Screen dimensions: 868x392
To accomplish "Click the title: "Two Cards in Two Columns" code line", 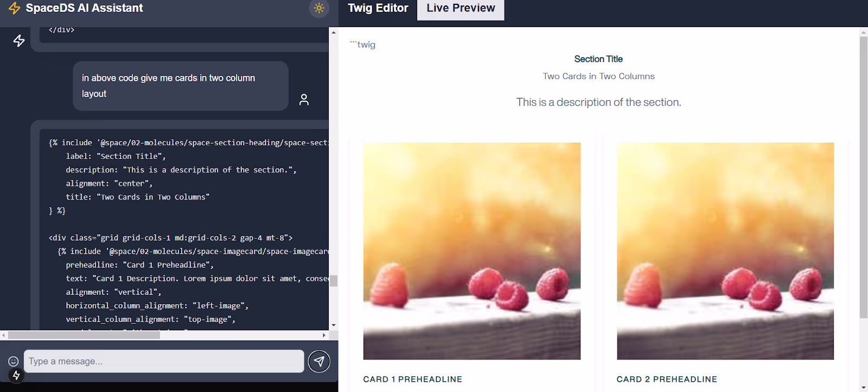I will click(138, 197).
